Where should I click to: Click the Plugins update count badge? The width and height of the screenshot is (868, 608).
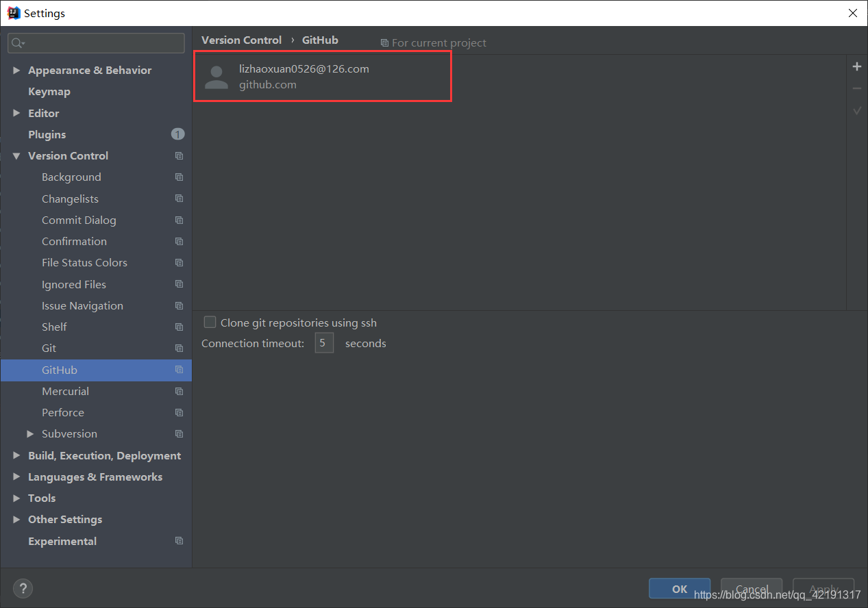click(178, 134)
